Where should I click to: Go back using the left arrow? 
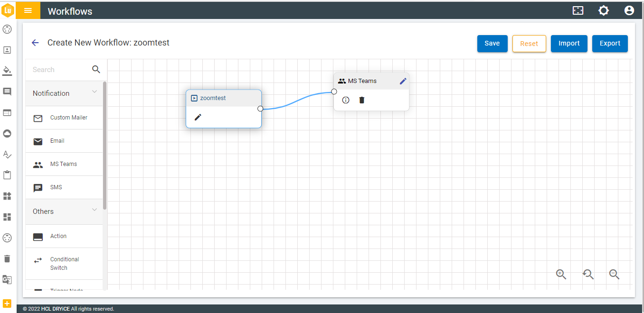(x=35, y=43)
